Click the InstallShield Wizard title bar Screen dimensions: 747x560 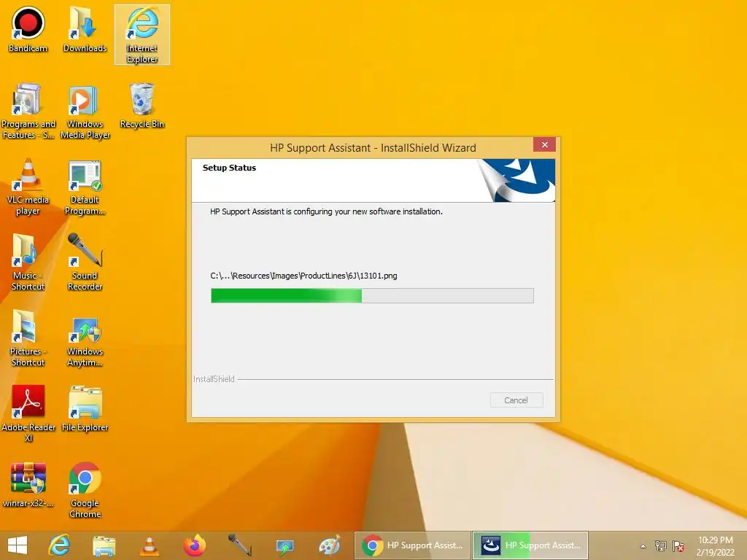373,147
